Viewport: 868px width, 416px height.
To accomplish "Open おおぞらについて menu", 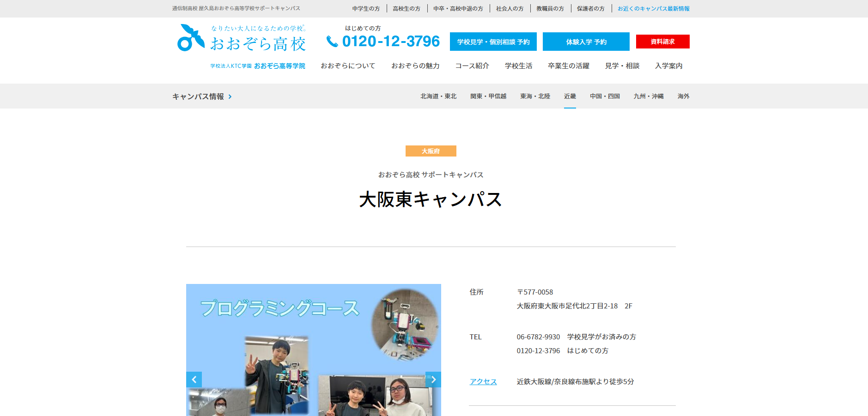I will click(x=348, y=66).
